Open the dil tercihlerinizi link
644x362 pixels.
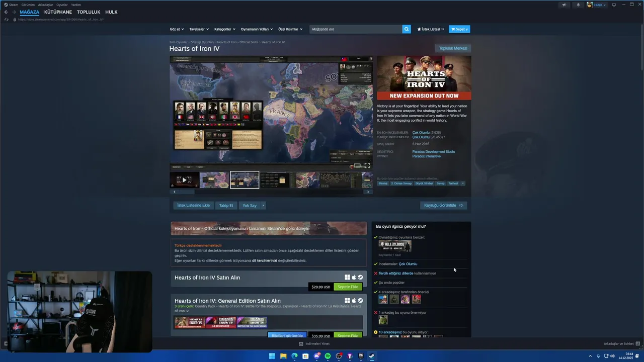click(x=265, y=260)
